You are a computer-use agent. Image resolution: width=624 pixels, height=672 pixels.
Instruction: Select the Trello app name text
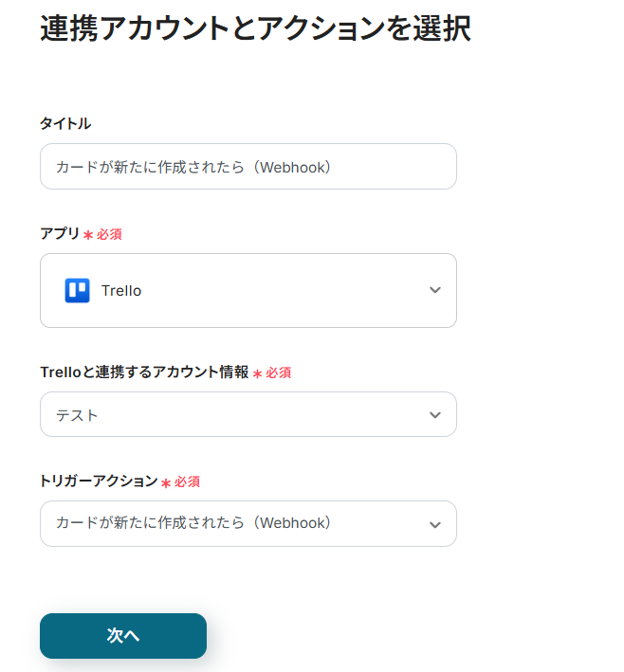[x=121, y=291]
